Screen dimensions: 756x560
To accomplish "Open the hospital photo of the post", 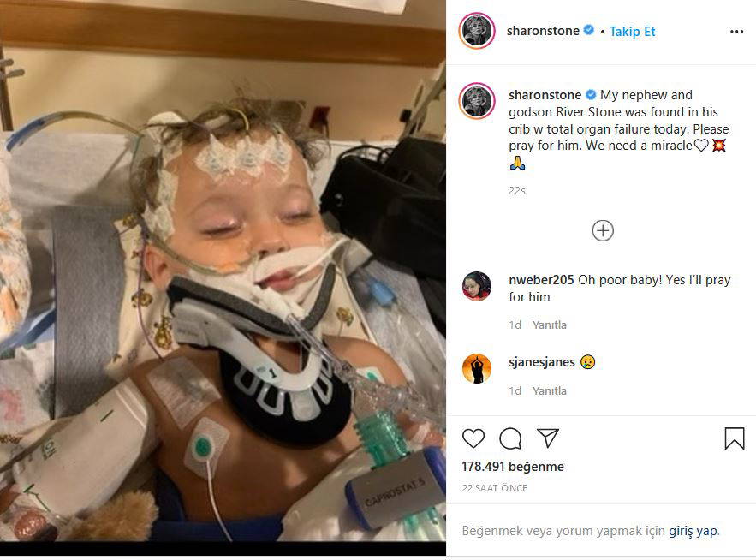I will 223,271.
